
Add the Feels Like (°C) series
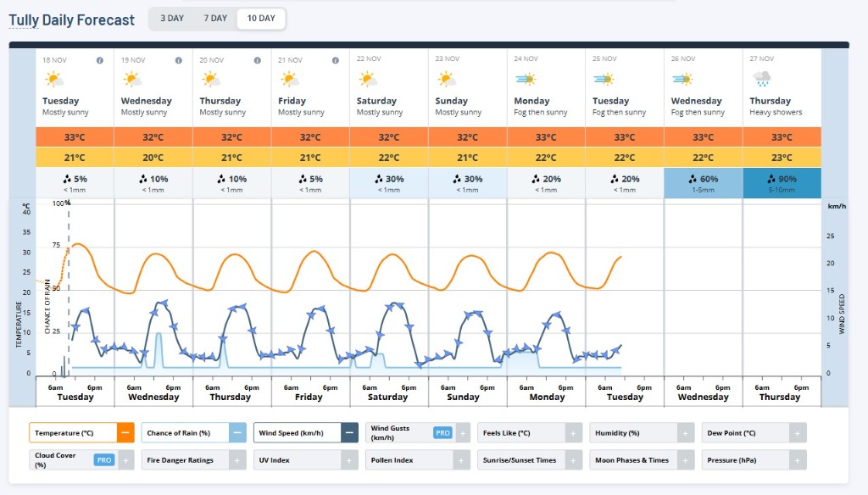click(x=573, y=433)
